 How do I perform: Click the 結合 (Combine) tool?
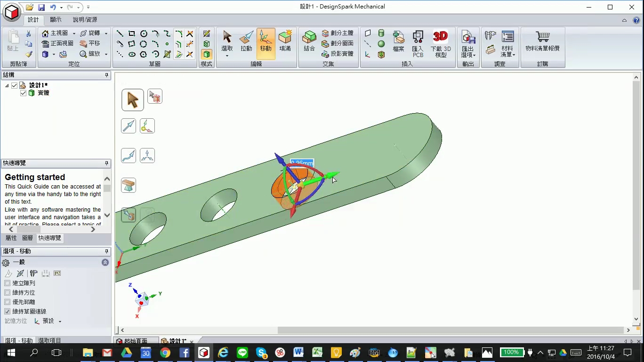tap(309, 41)
